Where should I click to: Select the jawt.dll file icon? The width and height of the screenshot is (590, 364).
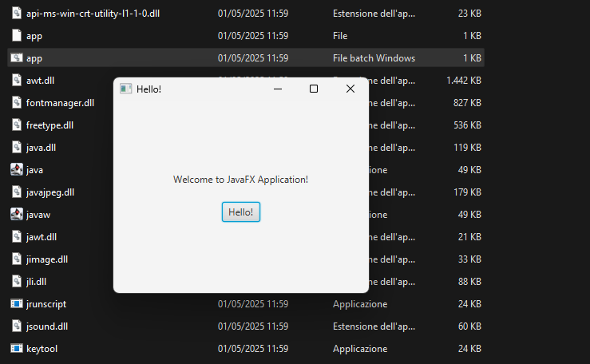pyautogui.click(x=17, y=237)
